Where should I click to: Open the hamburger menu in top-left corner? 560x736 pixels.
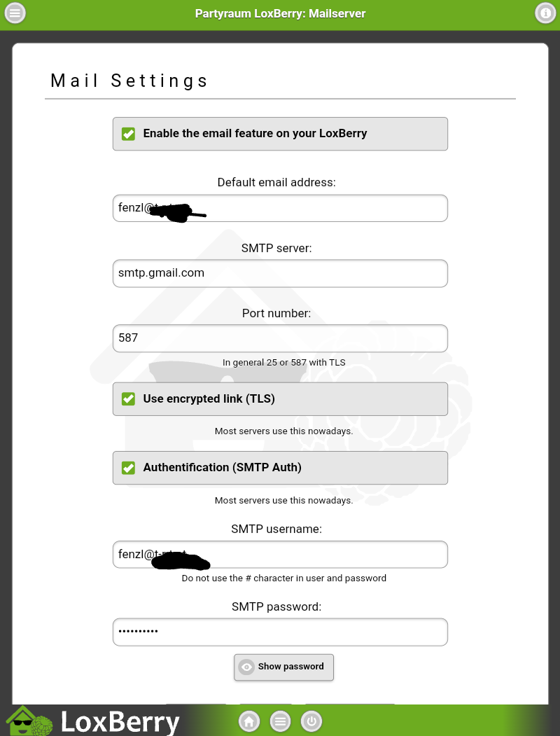pyautogui.click(x=15, y=13)
